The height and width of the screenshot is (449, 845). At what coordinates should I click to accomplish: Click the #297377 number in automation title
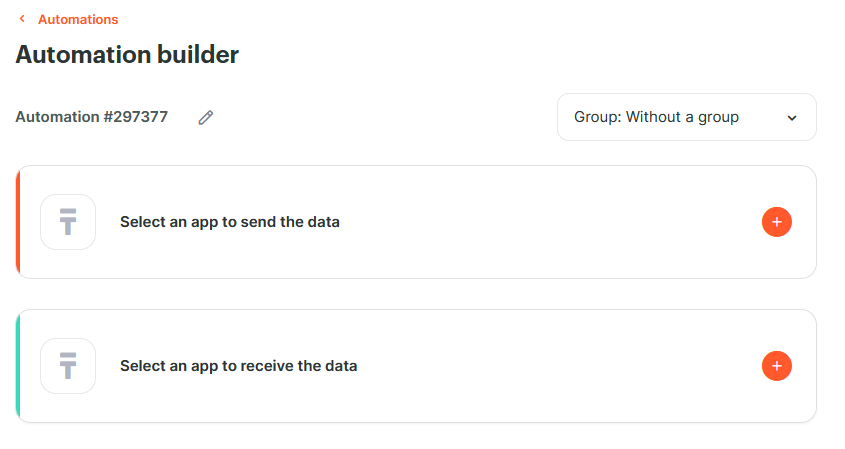136,117
